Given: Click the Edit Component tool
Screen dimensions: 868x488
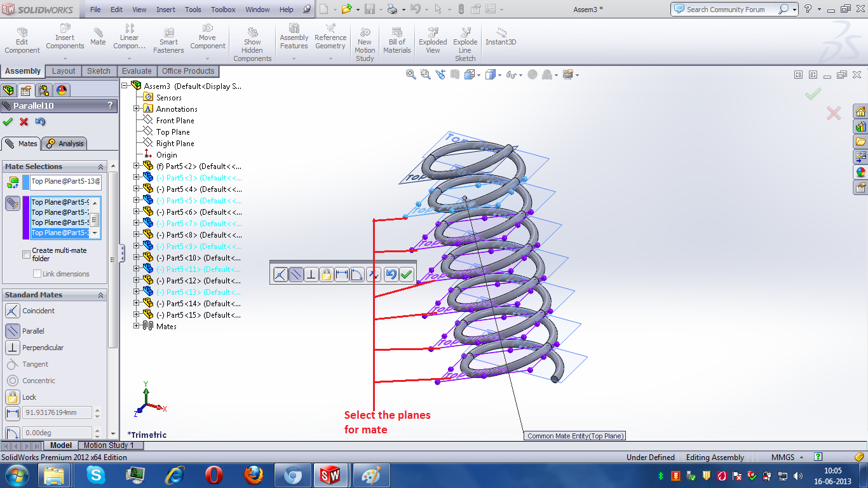Looking at the screenshot, I should click(22, 41).
